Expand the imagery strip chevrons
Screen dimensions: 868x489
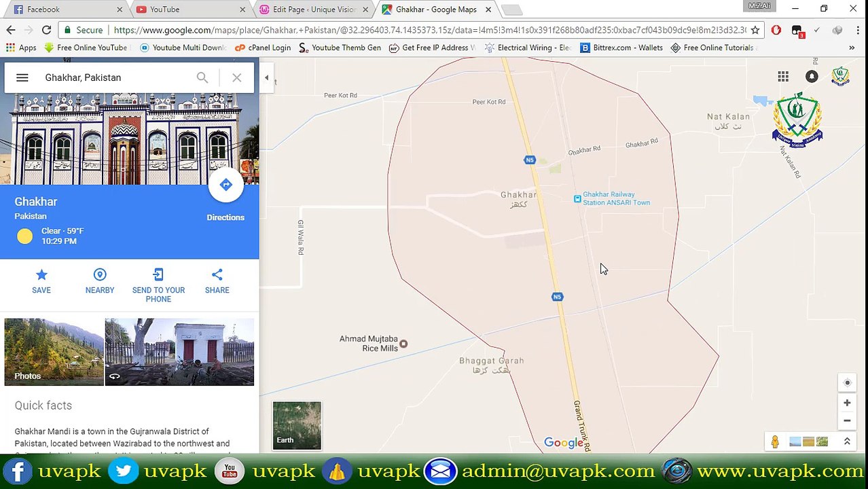847,442
